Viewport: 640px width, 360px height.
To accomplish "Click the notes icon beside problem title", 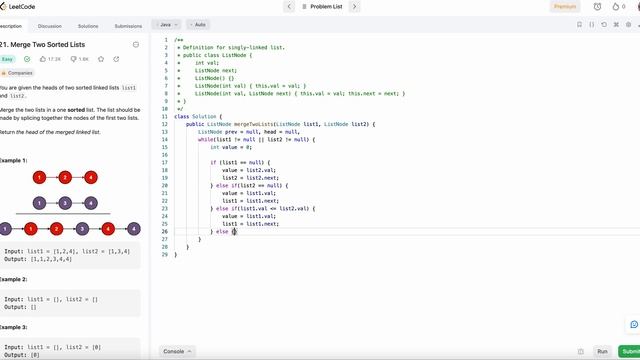I will point(136,44).
